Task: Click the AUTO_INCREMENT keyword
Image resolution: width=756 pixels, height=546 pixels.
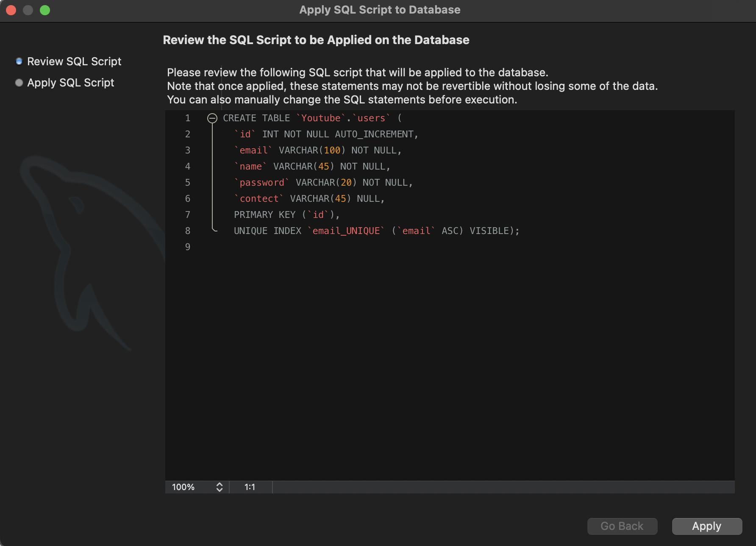Action: point(374,134)
